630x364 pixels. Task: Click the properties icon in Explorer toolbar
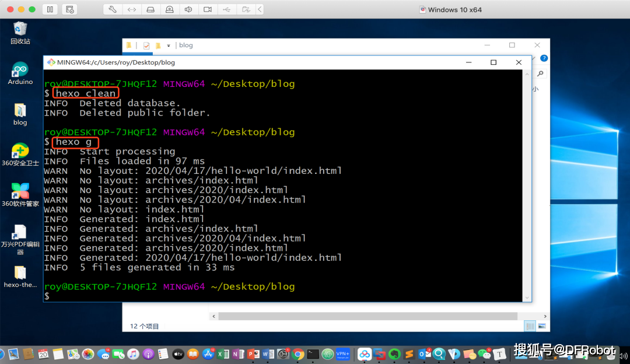[146, 45]
